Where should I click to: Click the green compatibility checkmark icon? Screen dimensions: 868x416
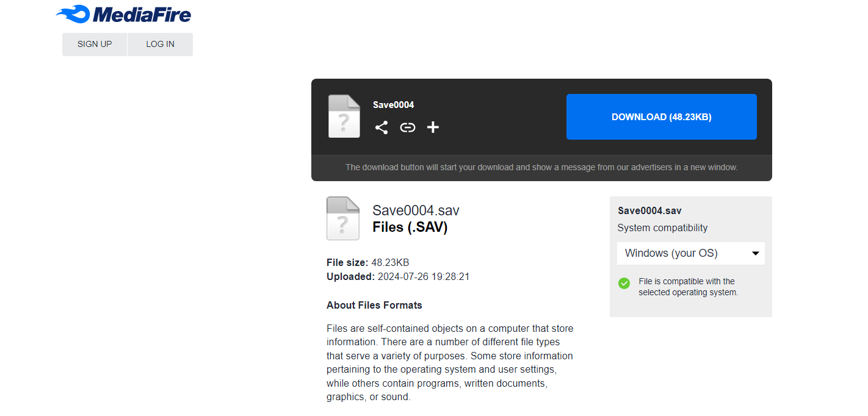(624, 283)
